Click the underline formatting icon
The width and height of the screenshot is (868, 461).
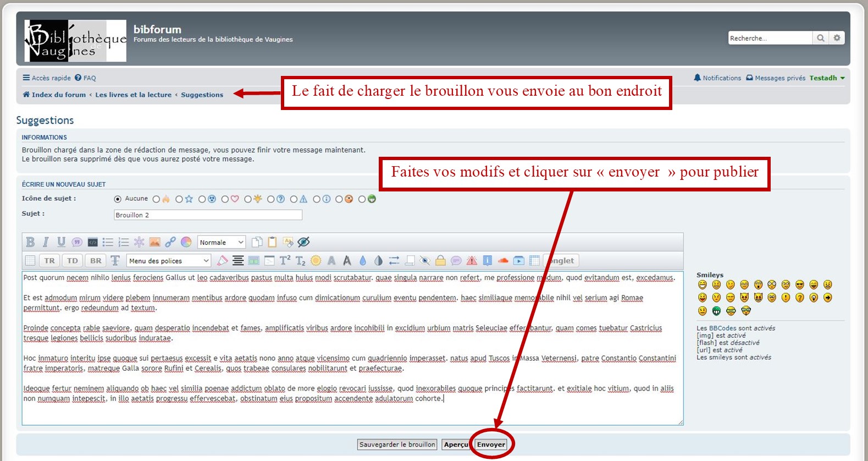click(61, 242)
